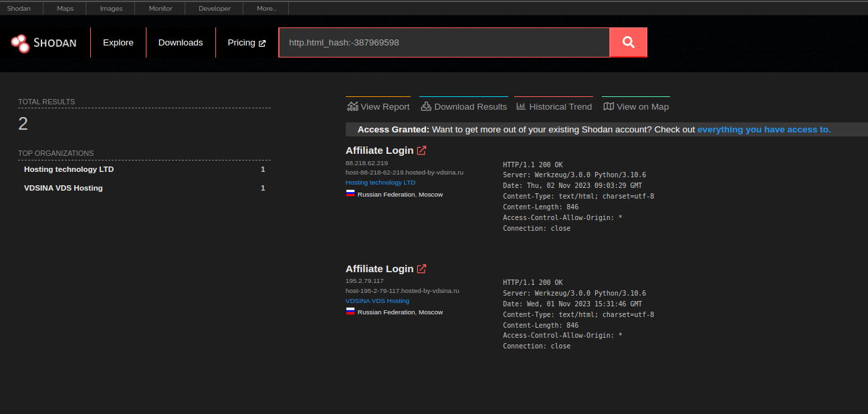Viewport: 868px width, 414px height.
Task: Click the View Report link text
Action: [x=385, y=106]
